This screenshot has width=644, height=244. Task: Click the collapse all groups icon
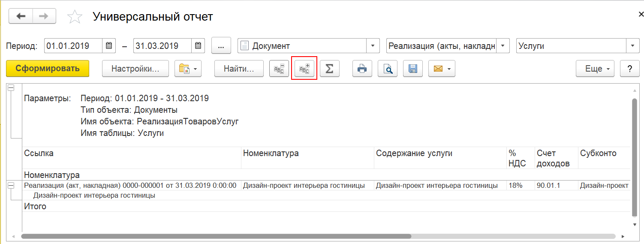279,69
